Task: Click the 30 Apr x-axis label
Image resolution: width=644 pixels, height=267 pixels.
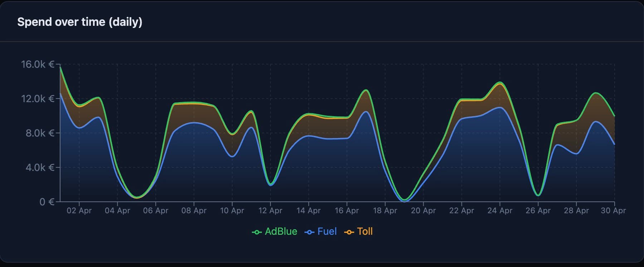Action: pos(613,211)
